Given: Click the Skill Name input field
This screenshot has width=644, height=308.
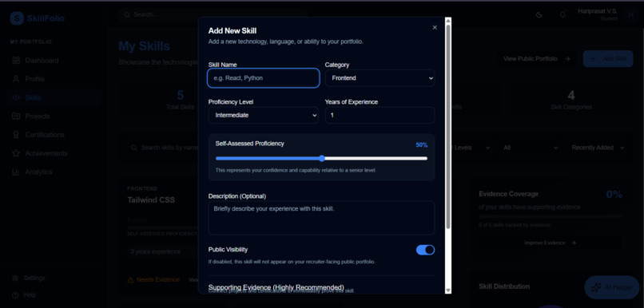Looking at the screenshot, I should click(263, 78).
